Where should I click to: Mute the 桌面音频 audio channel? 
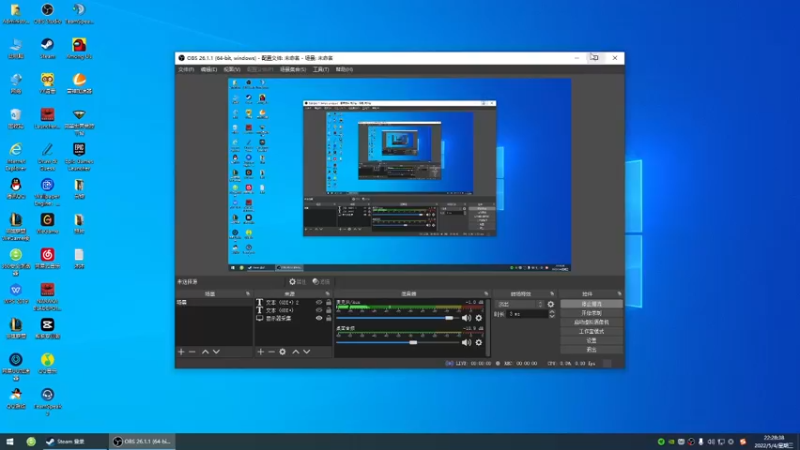click(466, 342)
